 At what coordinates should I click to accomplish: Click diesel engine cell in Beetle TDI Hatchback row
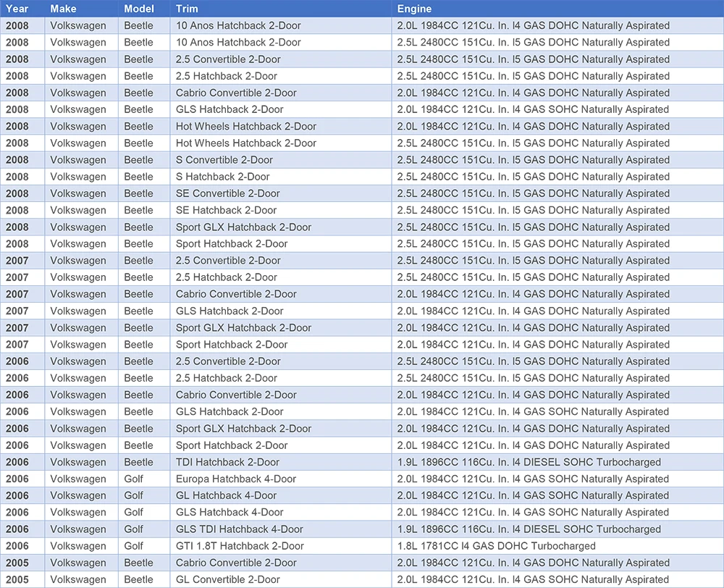click(557, 462)
